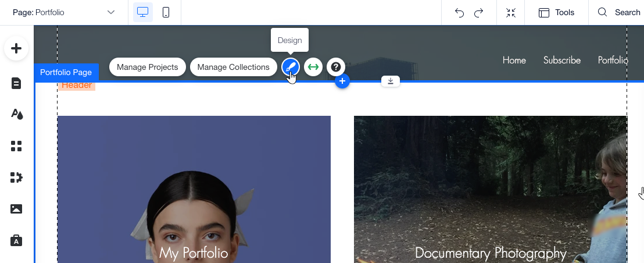Undo the last action

[459, 13]
